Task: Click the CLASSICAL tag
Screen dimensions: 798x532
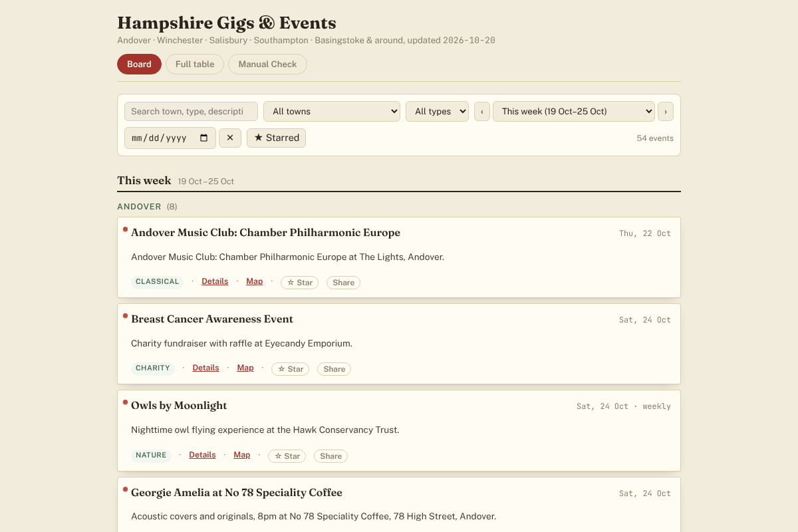Action: [158, 282]
